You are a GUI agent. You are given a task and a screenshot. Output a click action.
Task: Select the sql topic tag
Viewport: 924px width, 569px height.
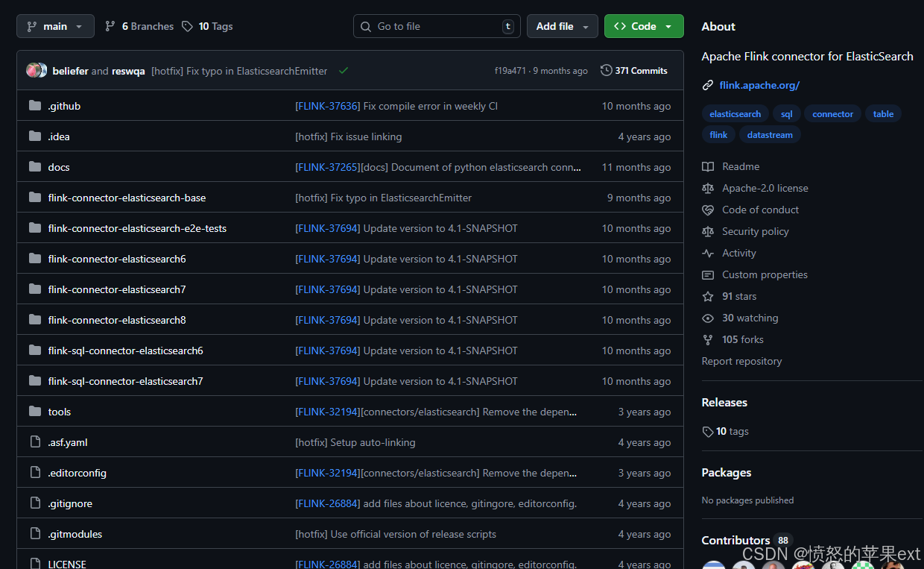click(786, 114)
